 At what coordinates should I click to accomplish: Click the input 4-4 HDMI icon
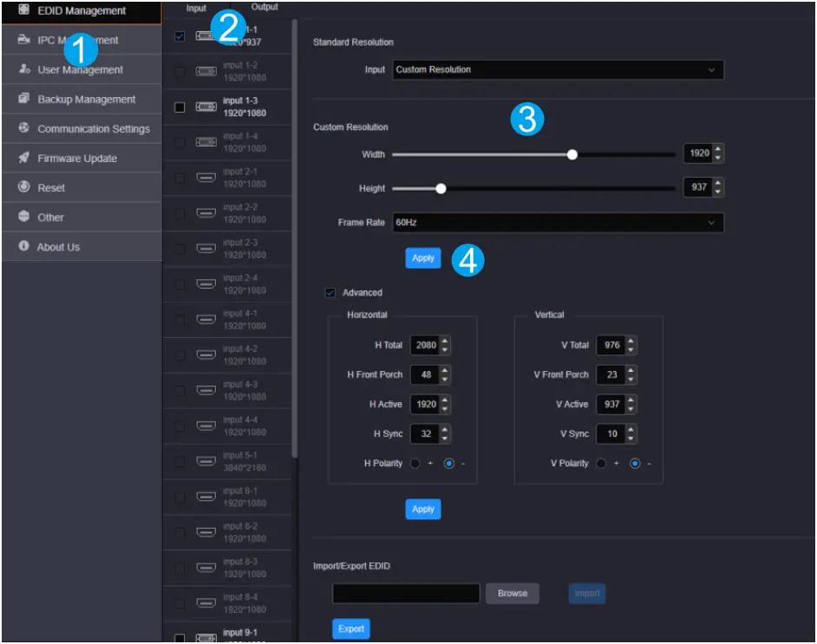[206, 426]
